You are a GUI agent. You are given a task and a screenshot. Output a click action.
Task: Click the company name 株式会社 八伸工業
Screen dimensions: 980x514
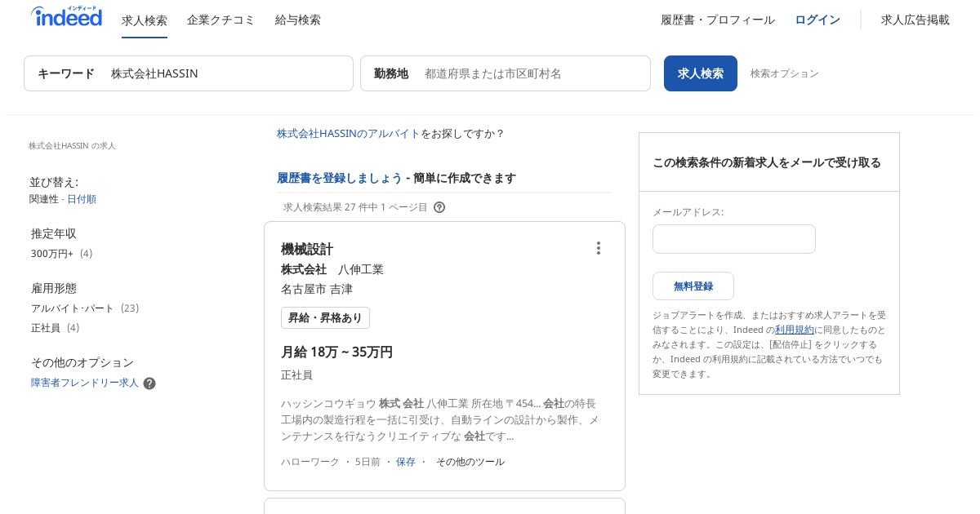click(332, 269)
